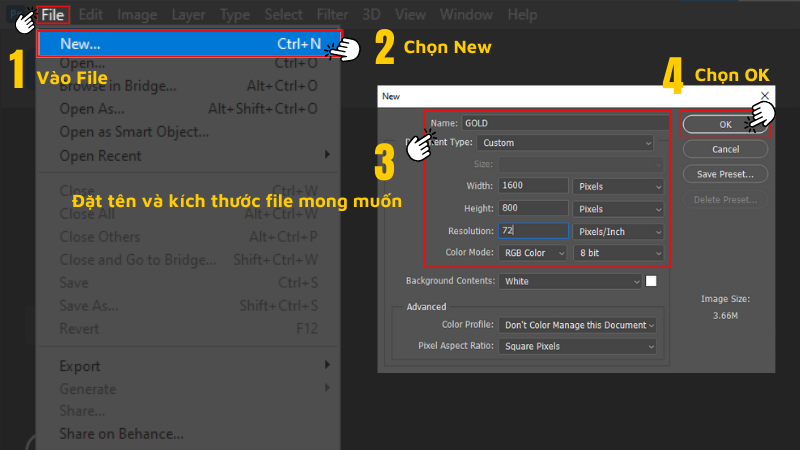Open the Width units dropdown
The image size is (800, 450).
[618, 186]
